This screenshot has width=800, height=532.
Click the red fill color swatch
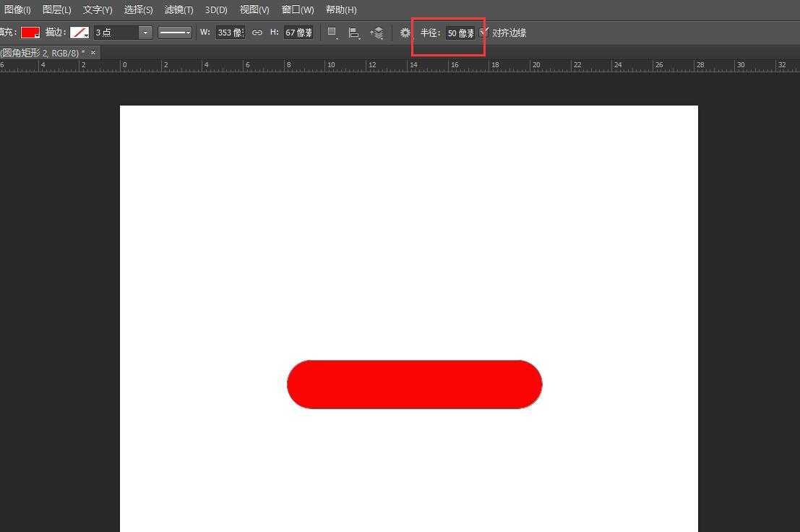click(30, 33)
